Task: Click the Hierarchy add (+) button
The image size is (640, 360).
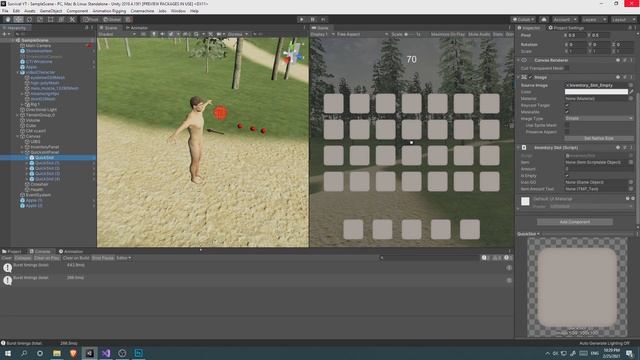Action: [x=5, y=34]
